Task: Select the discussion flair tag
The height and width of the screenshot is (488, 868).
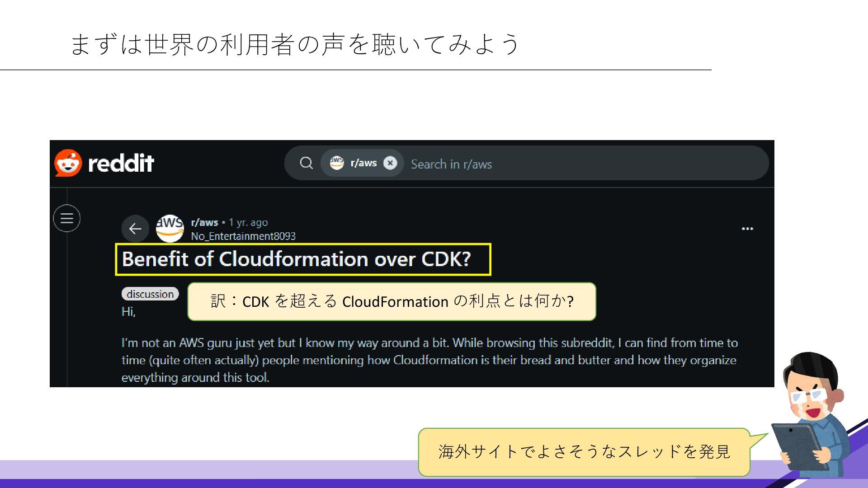Action: [x=150, y=294]
